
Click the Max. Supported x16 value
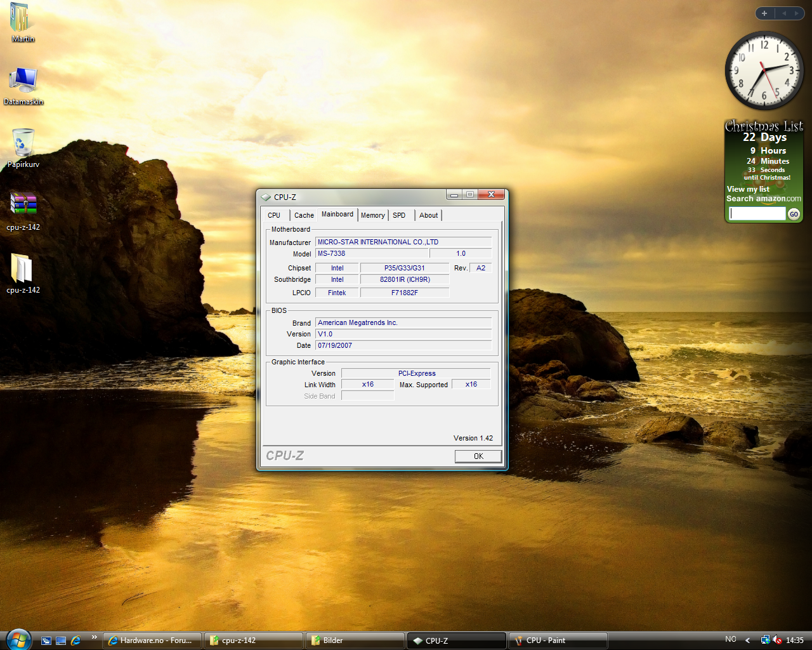point(471,384)
